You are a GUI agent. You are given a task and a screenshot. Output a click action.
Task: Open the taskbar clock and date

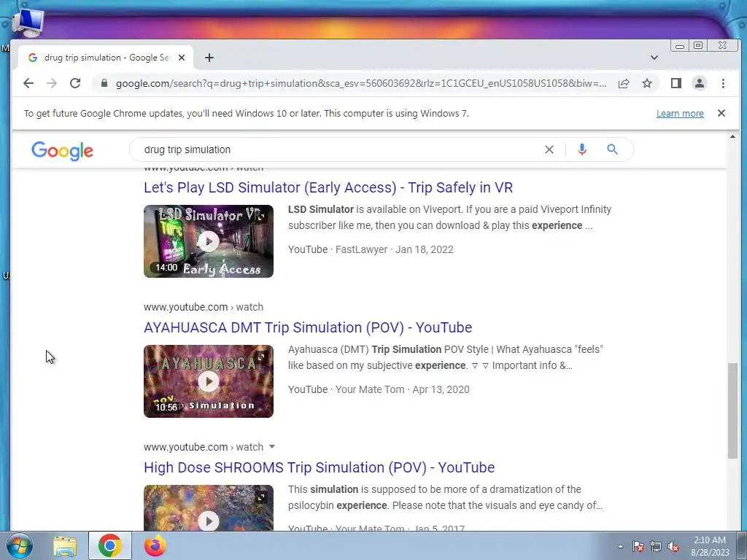tap(710, 546)
